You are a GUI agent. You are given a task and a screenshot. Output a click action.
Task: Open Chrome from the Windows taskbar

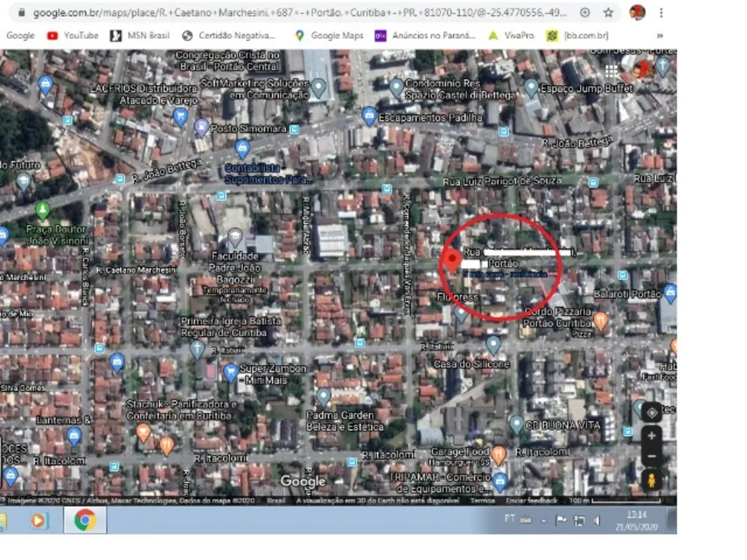85,520
